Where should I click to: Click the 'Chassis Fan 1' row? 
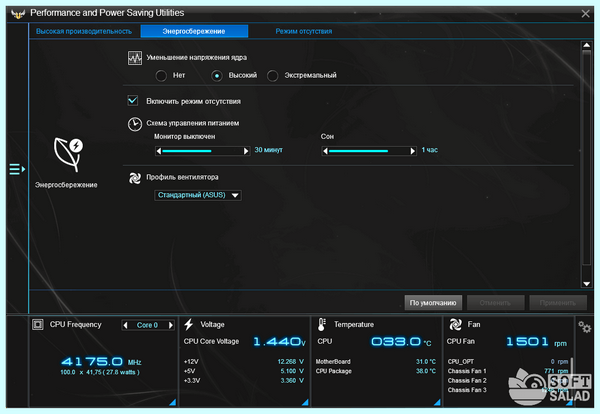pyautogui.click(x=508, y=371)
